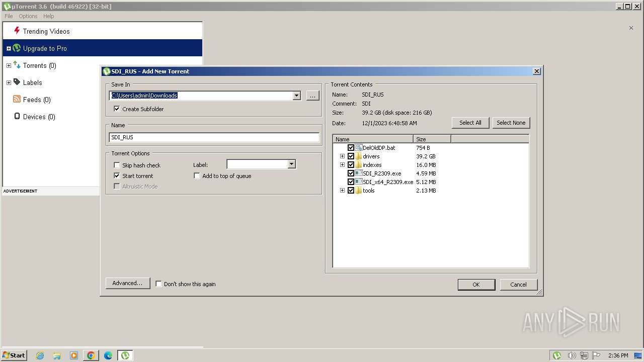Click the Show Desktop icon beside the clock
The height and width of the screenshot is (362, 644).
click(x=637, y=355)
